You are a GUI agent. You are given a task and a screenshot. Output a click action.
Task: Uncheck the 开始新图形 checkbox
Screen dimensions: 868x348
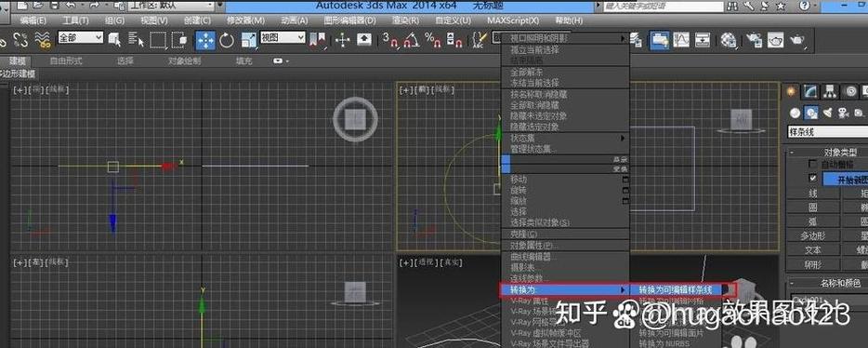coord(812,179)
